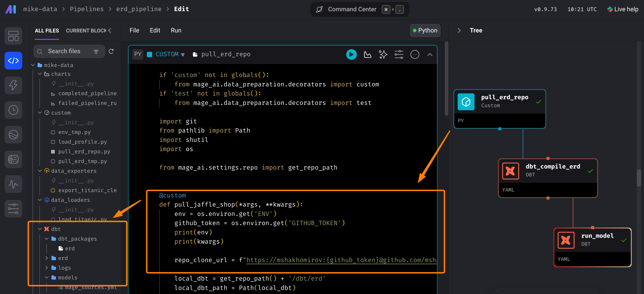Open pipeline runs clock sidebar icon

pos(13,110)
